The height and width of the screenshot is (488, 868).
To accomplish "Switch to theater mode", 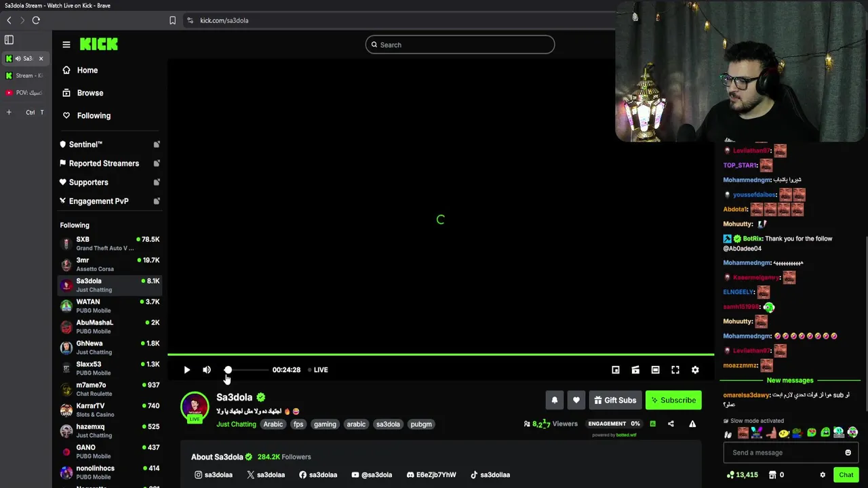I will click(655, 370).
